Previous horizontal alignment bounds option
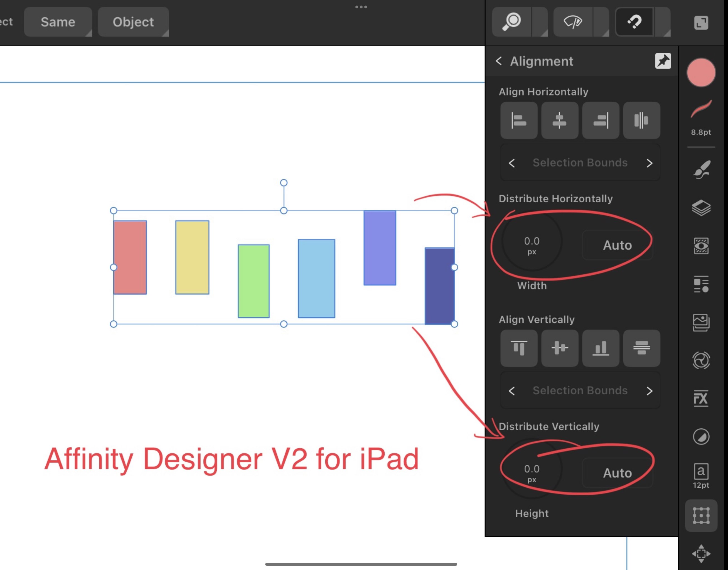This screenshot has width=728, height=570. pyautogui.click(x=512, y=163)
